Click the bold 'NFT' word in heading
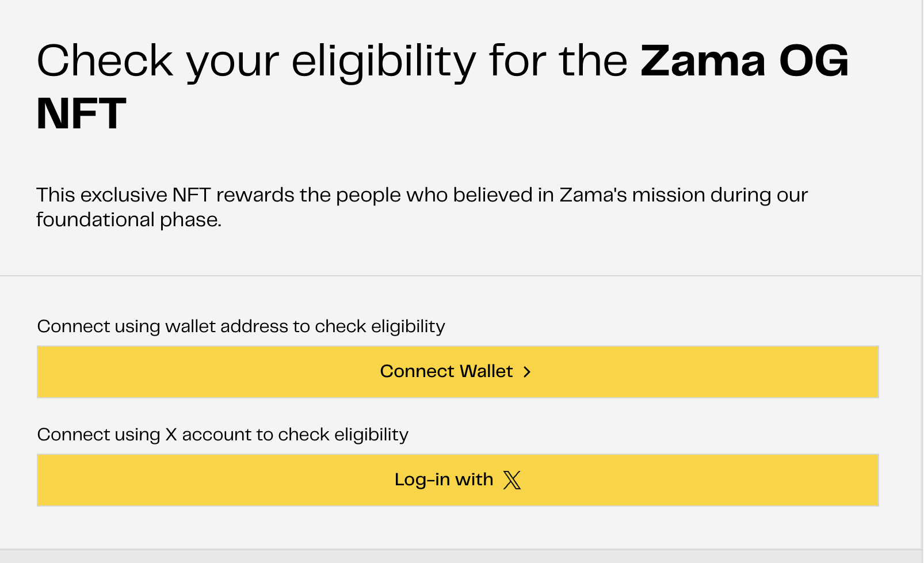924x563 pixels. (x=81, y=114)
